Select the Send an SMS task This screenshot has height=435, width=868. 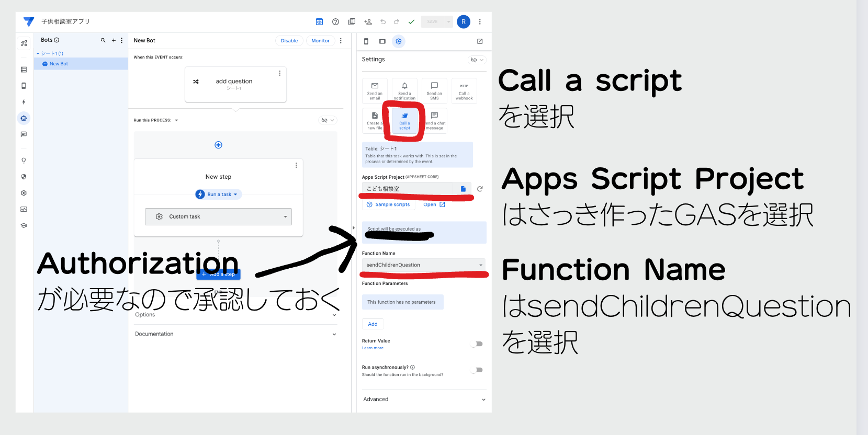[x=434, y=91]
